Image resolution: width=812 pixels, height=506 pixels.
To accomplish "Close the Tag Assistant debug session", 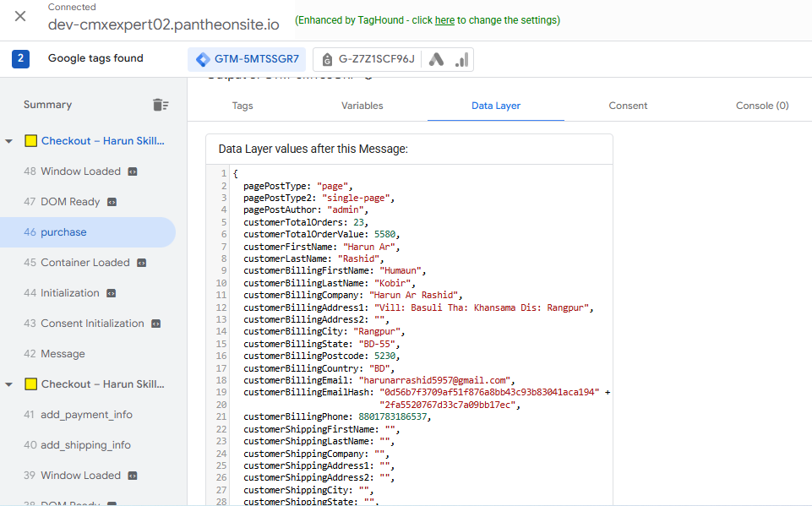I will (20, 16).
